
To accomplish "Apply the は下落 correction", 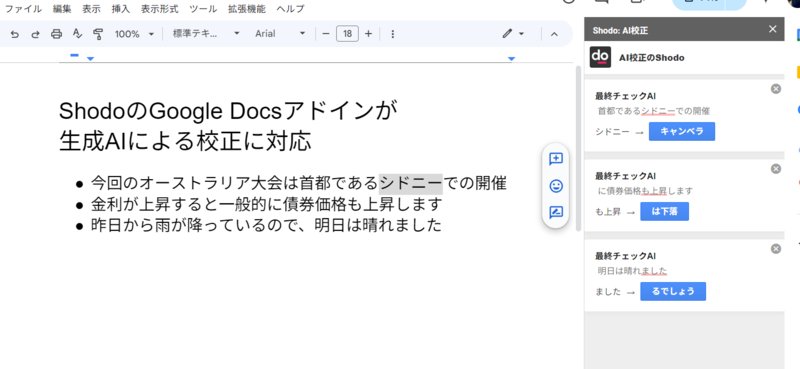I will pyautogui.click(x=664, y=211).
